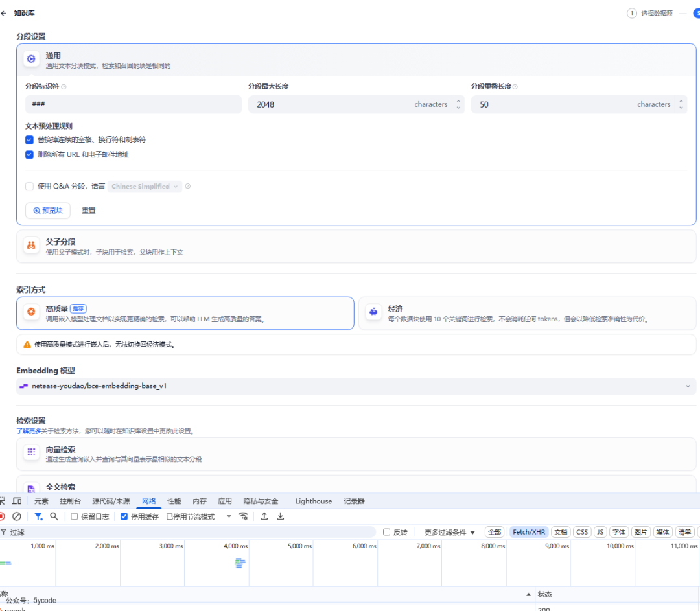Click the 分段最大长度 stepper arrows
700x611 pixels.
click(x=459, y=104)
